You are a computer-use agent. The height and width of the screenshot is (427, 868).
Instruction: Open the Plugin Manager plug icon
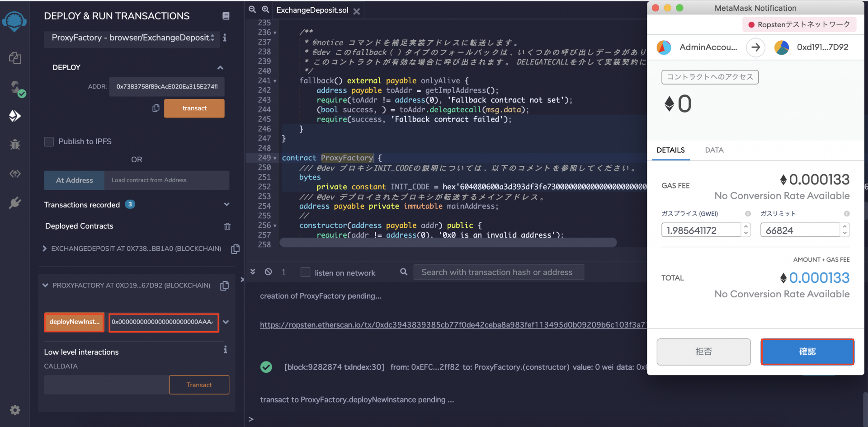(15, 202)
